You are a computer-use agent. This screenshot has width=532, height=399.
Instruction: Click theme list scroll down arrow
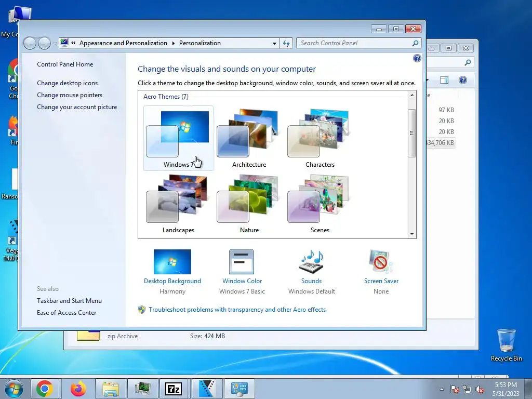[412, 234]
